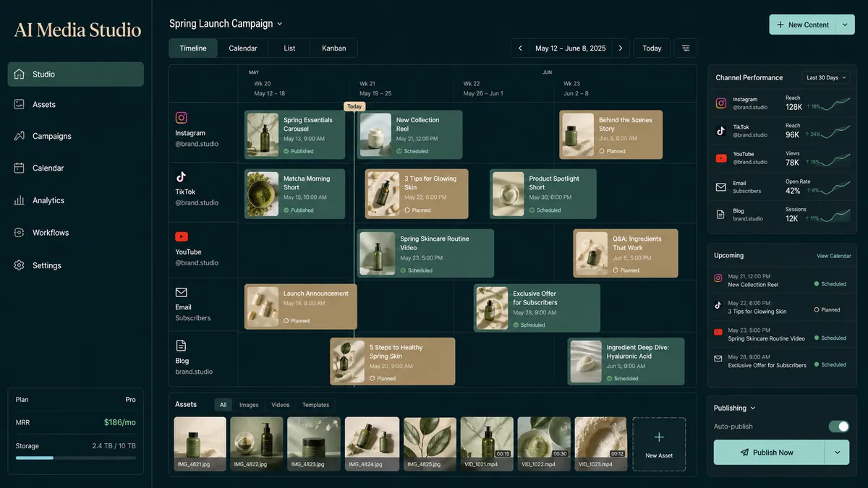
Task: Click the Blog document row icon
Action: pos(182,346)
